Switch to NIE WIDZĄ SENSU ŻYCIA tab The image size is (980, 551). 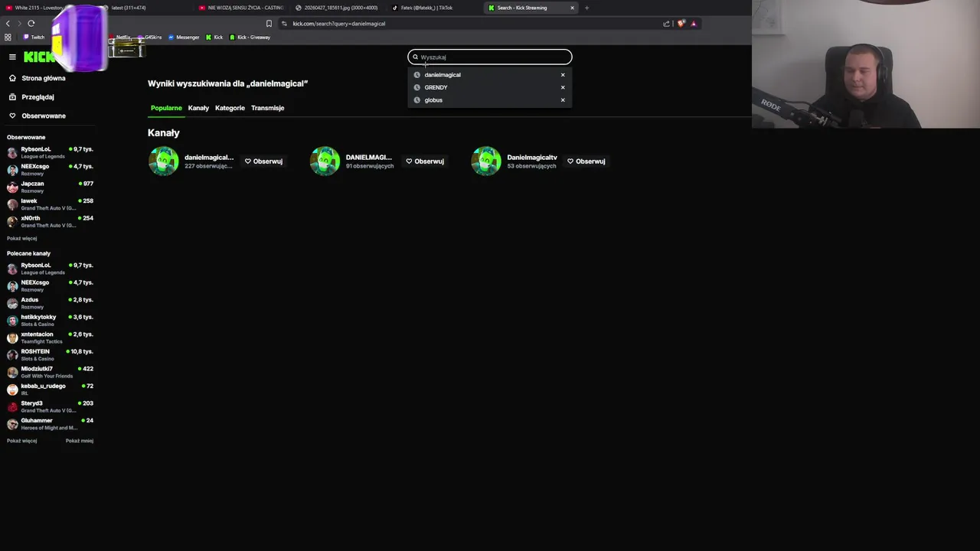pyautogui.click(x=240, y=8)
